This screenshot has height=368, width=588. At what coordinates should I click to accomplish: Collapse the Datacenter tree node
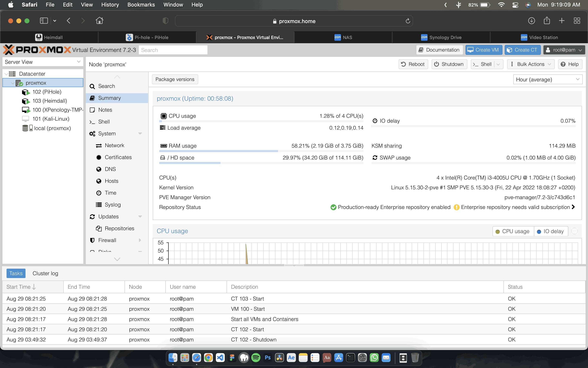(6, 74)
